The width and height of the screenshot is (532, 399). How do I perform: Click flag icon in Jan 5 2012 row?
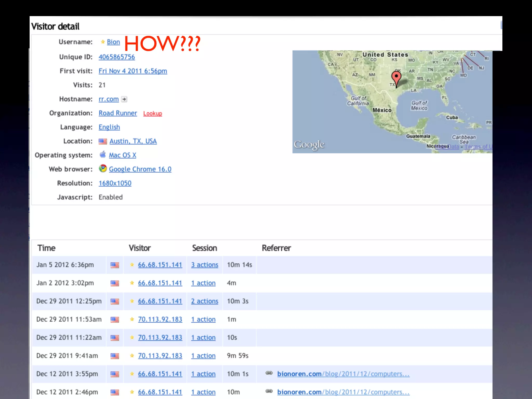tap(115, 265)
